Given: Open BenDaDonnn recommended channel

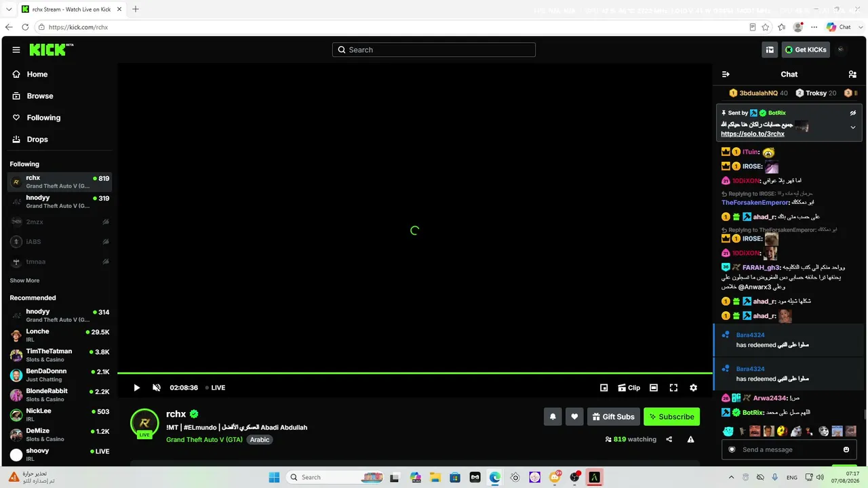Looking at the screenshot, I should coord(60,375).
